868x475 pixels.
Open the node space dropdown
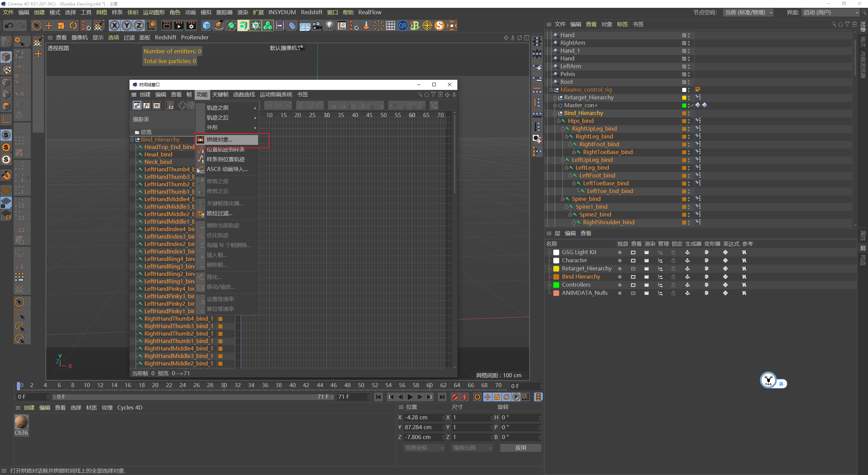click(749, 13)
